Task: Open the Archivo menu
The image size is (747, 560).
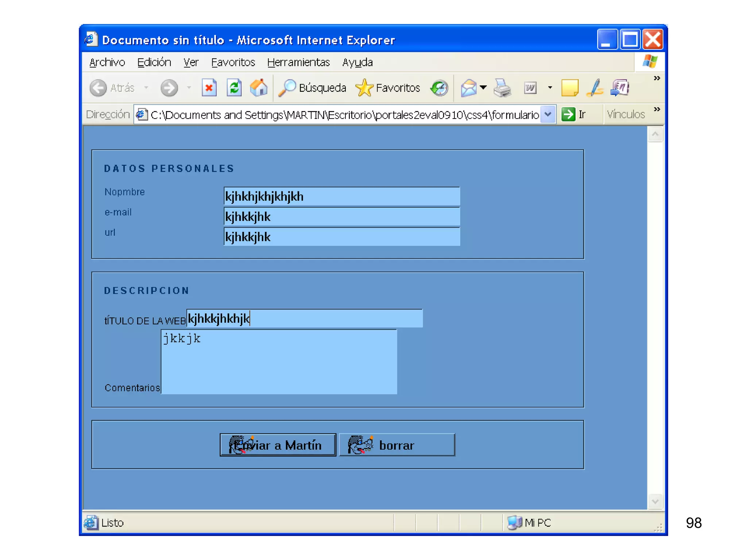Action: (x=107, y=62)
